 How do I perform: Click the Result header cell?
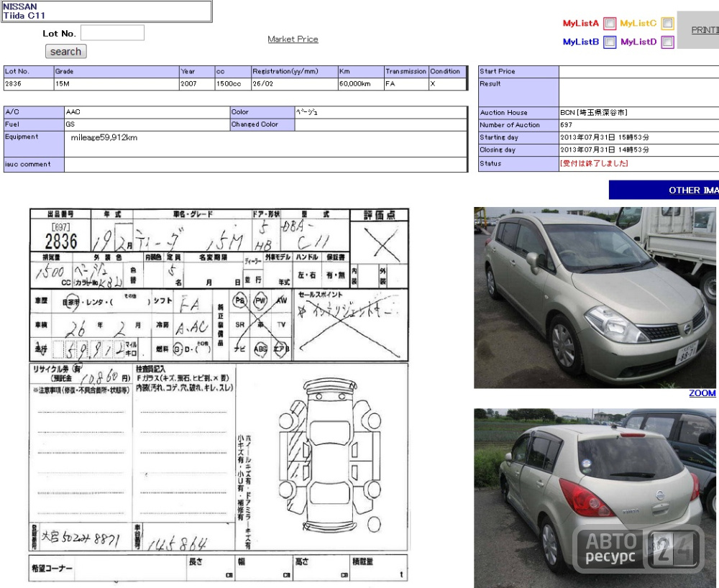click(x=518, y=92)
